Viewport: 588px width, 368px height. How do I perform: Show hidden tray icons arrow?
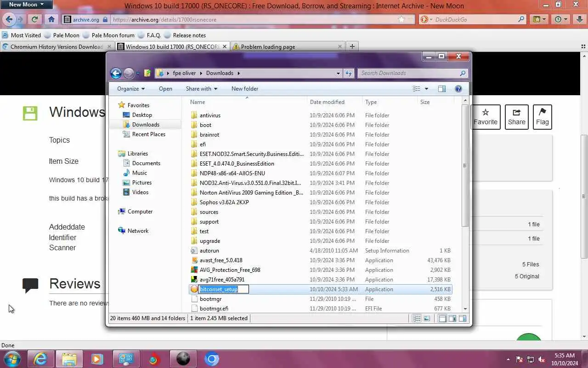(x=508, y=359)
